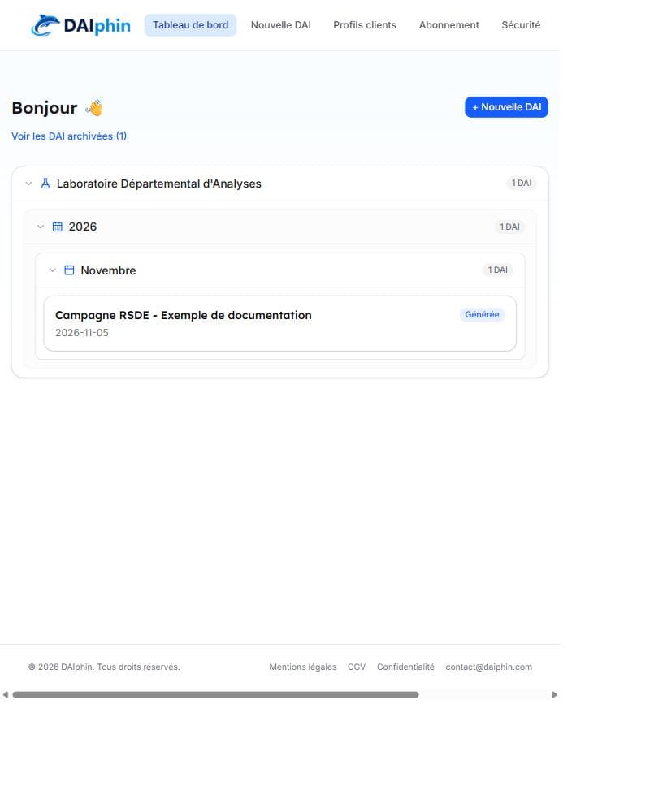Click the flask icon beside Laboratoire Départemental d'Analyses
This screenshot has height=812, width=650.
point(45,184)
